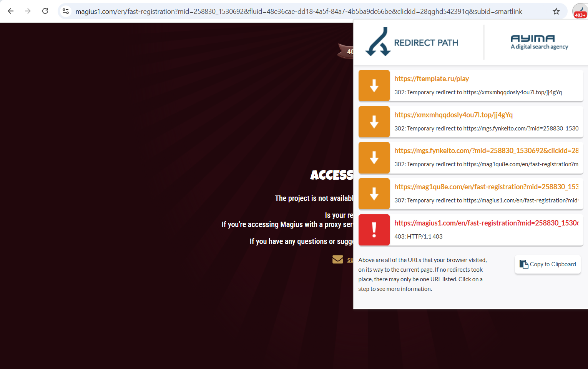Open the https://ftemplate.ru/play URL step

[x=431, y=78]
